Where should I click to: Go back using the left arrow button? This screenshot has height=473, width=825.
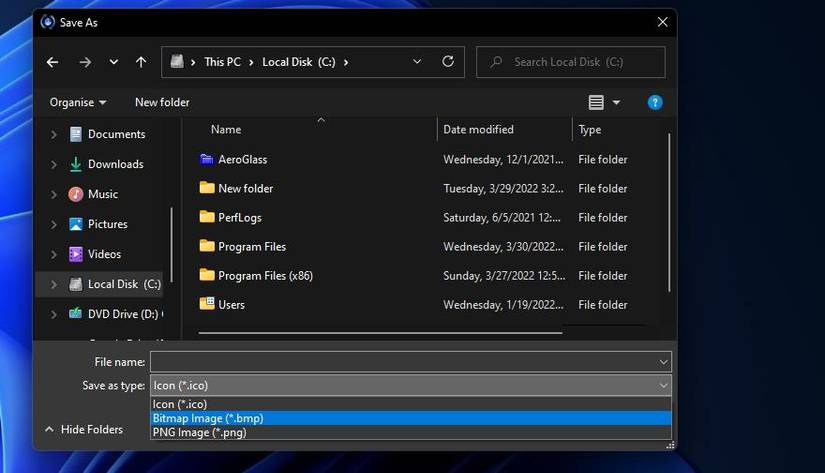[x=52, y=62]
